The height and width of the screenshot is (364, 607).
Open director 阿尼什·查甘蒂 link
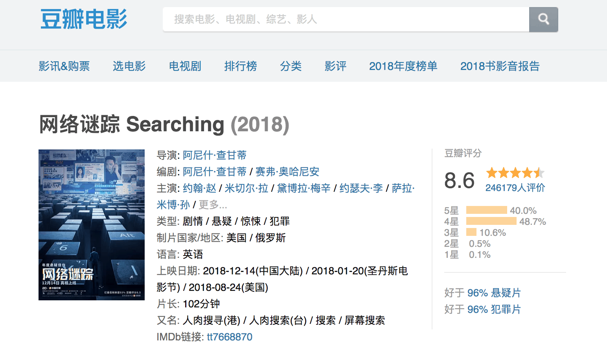click(x=215, y=155)
